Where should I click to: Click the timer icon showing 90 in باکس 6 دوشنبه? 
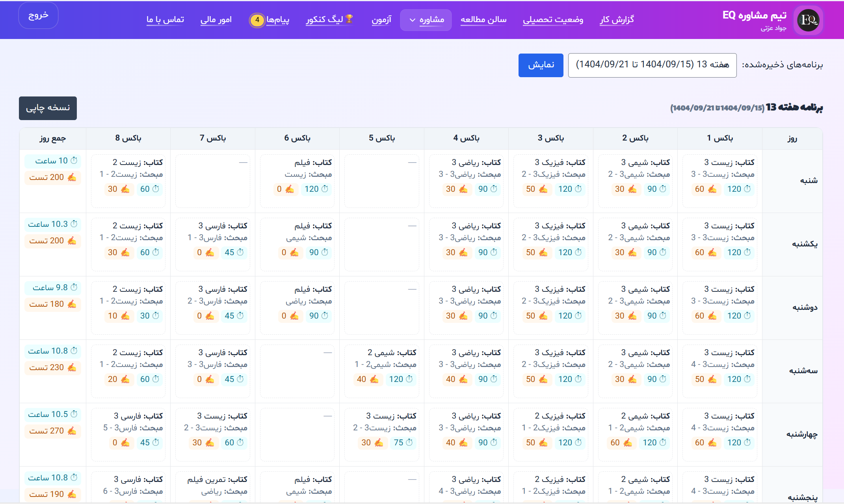tap(324, 316)
